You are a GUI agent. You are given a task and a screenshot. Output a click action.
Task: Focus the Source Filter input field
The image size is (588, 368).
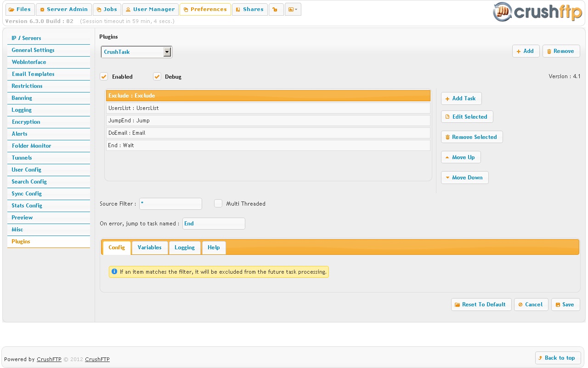(x=170, y=204)
